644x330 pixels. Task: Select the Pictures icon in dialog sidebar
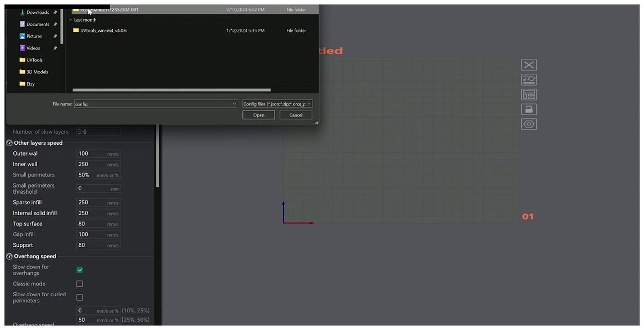pos(22,36)
